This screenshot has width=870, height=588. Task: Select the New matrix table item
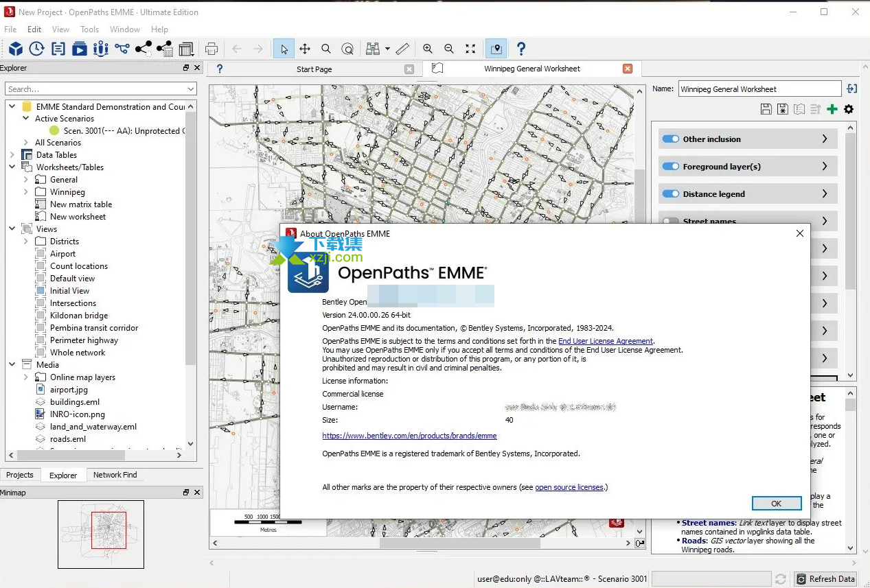point(81,204)
